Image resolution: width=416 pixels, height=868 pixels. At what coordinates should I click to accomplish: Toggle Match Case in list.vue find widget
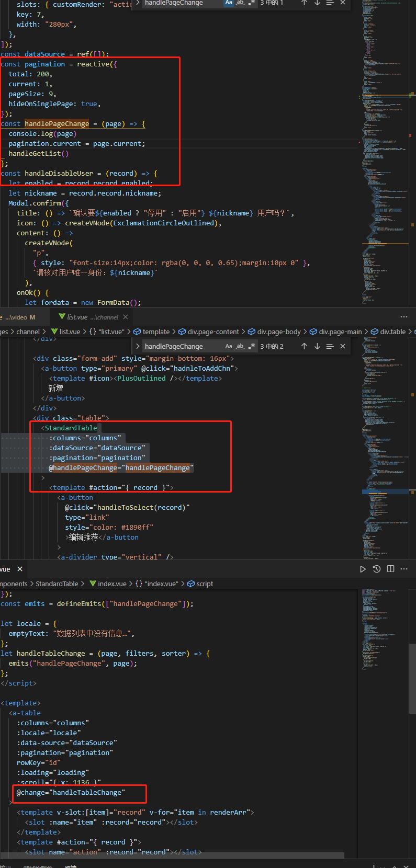click(x=229, y=346)
